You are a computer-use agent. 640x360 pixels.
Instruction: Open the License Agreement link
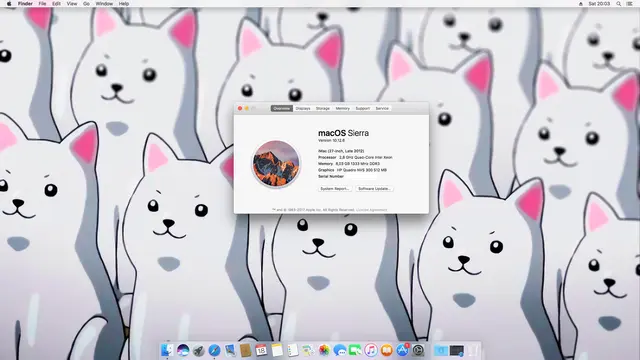(x=371, y=210)
